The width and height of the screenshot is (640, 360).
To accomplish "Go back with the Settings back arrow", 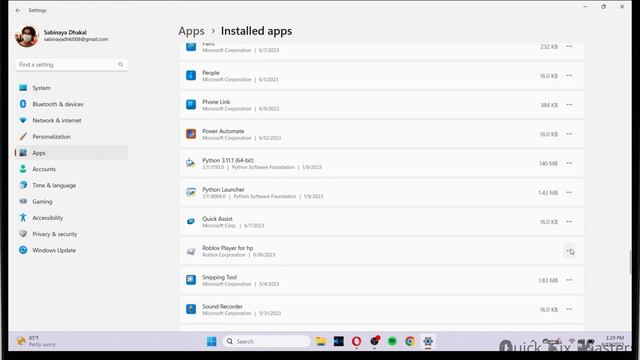I will [18, 10].
